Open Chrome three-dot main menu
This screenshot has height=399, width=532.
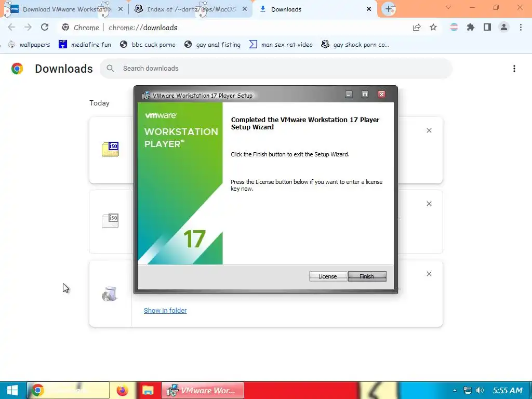click(521, 28)
